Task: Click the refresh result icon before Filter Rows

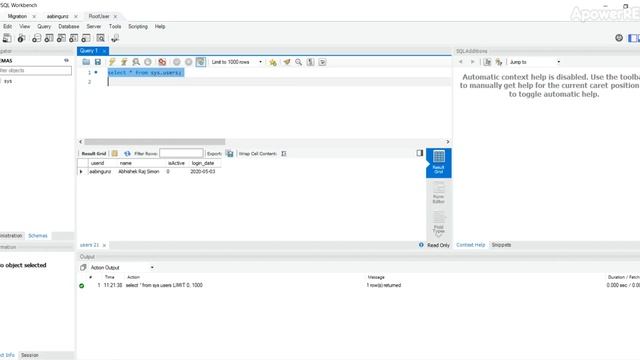Action: [127, 153]
